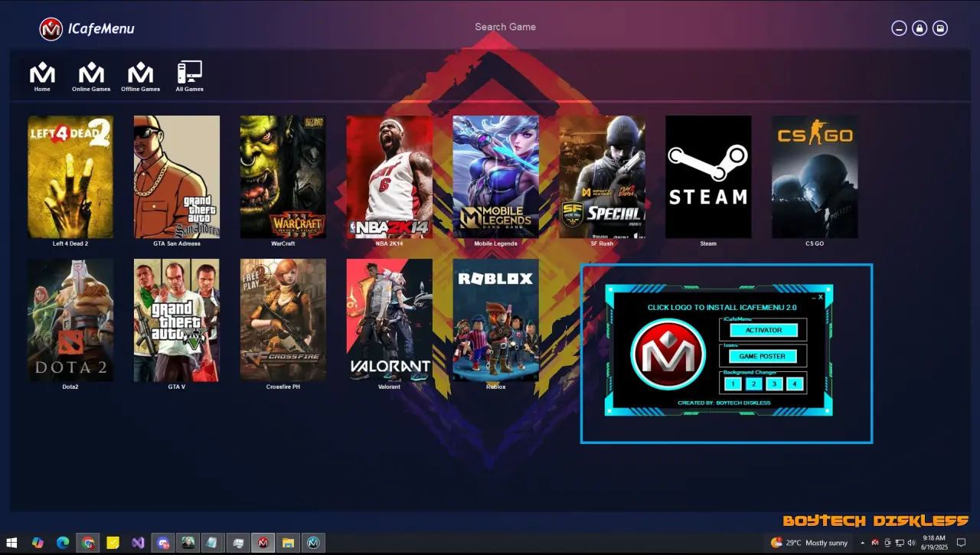This screenshot has width=980, height=555.
Task: Launch Mobile Legends game poster
Action: [x=495, y=177]
